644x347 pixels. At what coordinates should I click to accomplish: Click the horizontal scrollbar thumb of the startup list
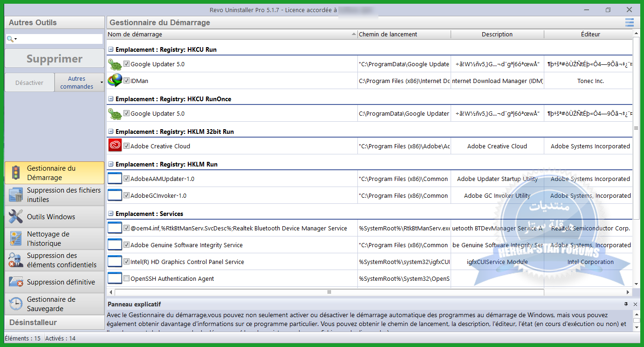coord(329,292)
